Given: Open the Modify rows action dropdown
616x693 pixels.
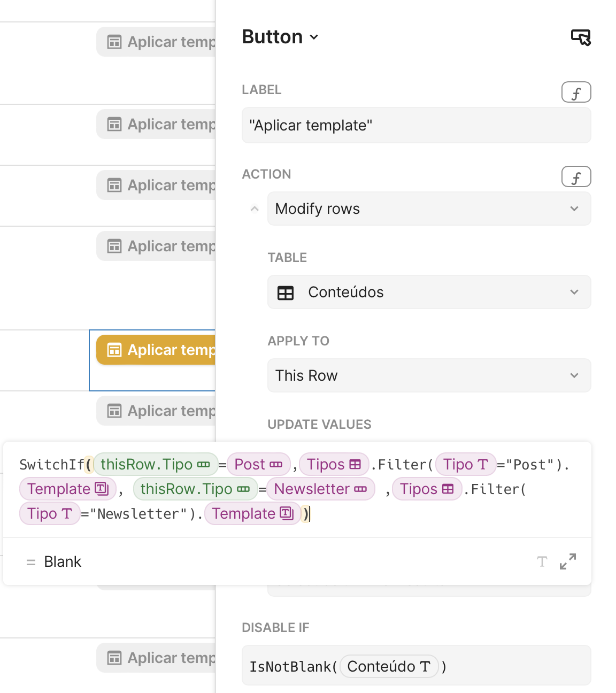Looking at the screenshot, I should (x=429, y=209).
